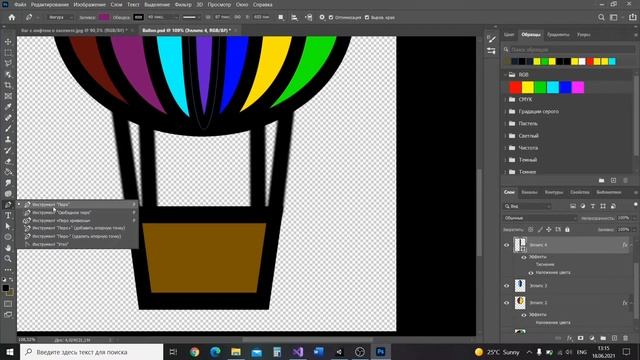This screenshot has height=360, width=640.
Task: Add a layer style with the fx button
Action: 569,338
